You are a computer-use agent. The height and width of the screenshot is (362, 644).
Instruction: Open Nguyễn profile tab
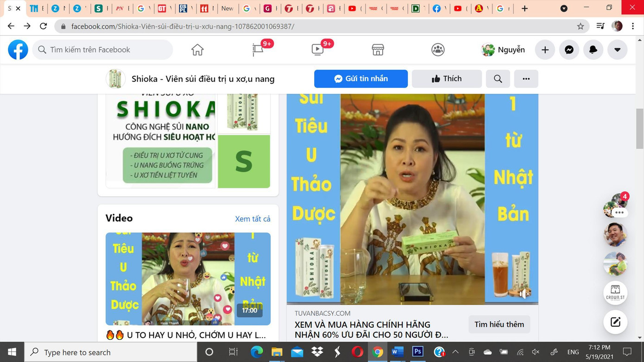click(x=504, y=50)
